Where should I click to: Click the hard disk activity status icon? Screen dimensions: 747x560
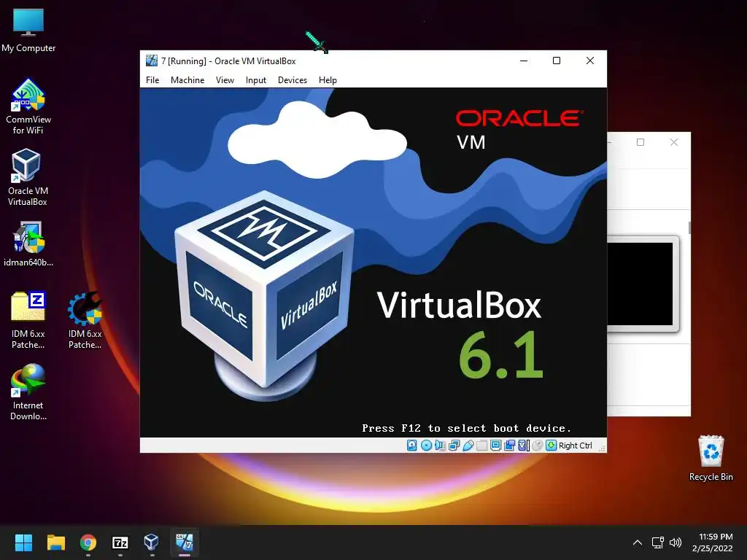click(x=412, y=446)
